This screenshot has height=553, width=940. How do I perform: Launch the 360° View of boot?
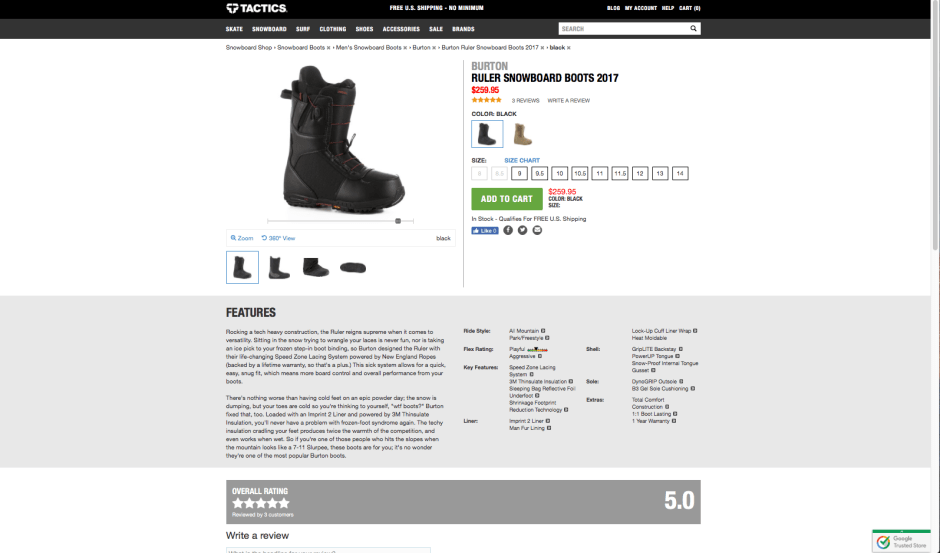click(278, 238)
